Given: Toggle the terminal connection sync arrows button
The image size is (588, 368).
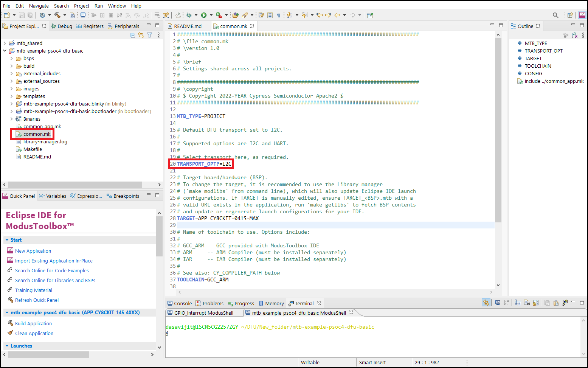Looking at the screenshot, I should point(486,303).
